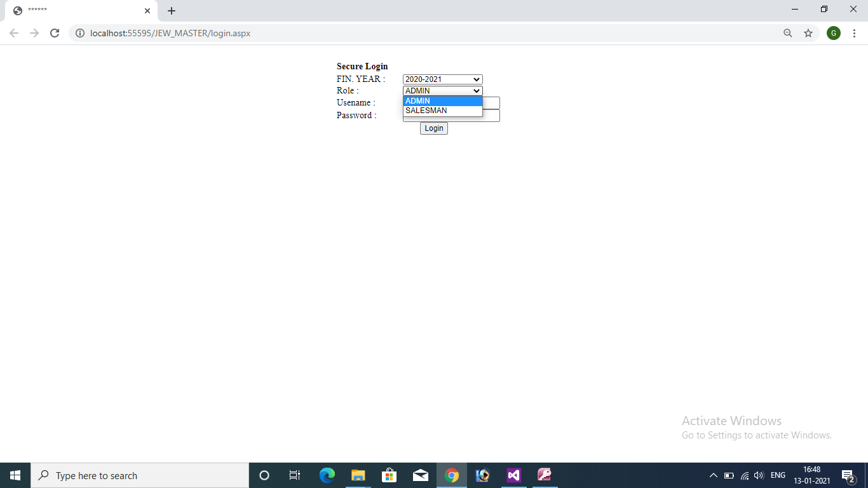Open Chrome three-dot menu
Image resolution: width=868 pixels, height=488 pixels.
click(x=854, y=33)
